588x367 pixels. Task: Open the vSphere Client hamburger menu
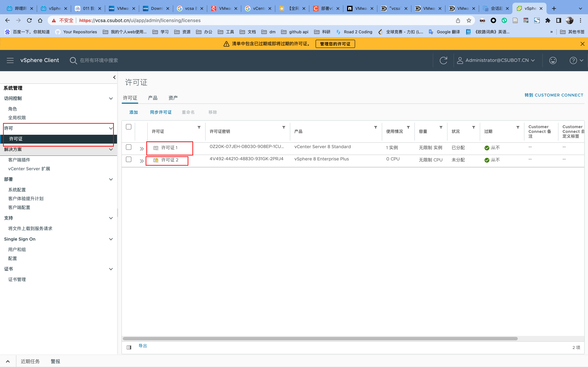point(10,60)
